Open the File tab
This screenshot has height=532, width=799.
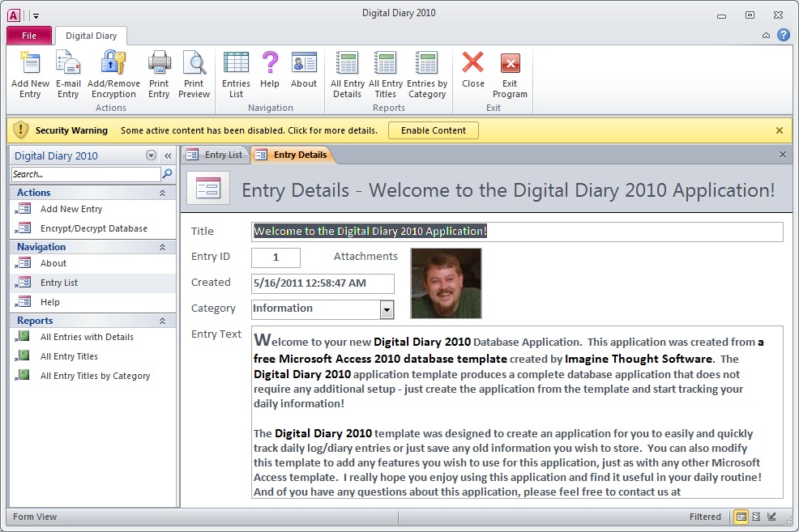pos(29,36)
